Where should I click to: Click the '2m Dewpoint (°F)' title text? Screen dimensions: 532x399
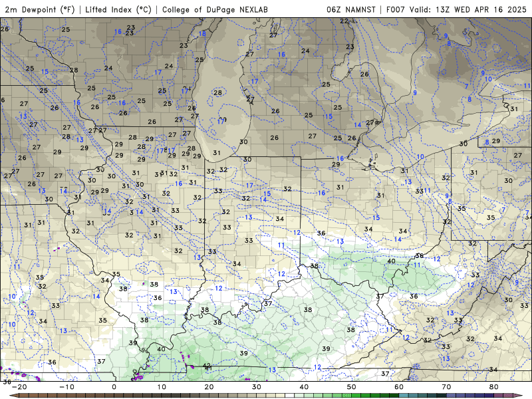click(x=40, y=9)
